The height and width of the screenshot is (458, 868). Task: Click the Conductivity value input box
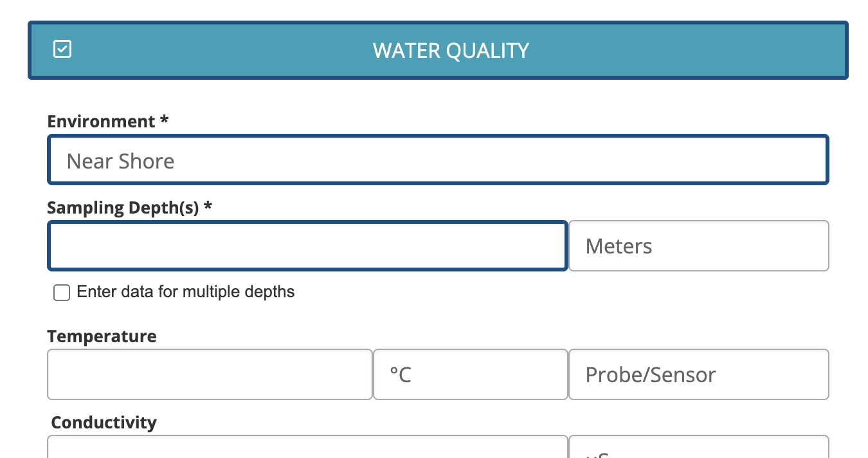click(307, 450)
